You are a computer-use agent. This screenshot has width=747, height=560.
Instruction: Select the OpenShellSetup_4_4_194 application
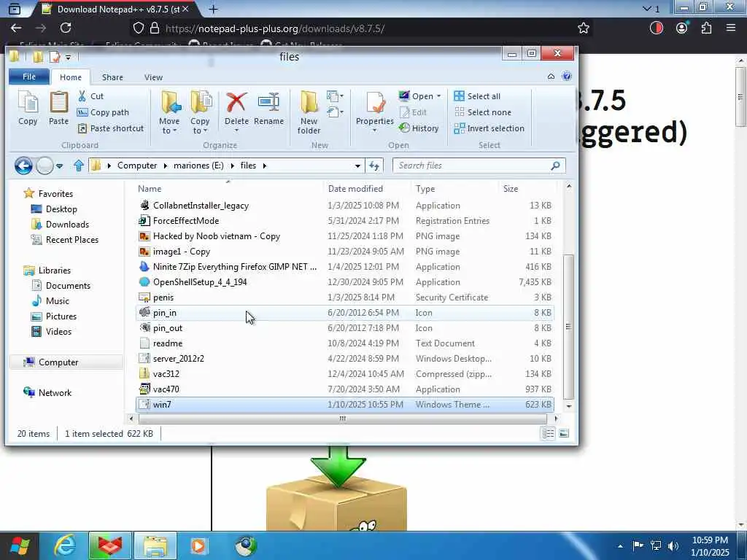[345, 282]
